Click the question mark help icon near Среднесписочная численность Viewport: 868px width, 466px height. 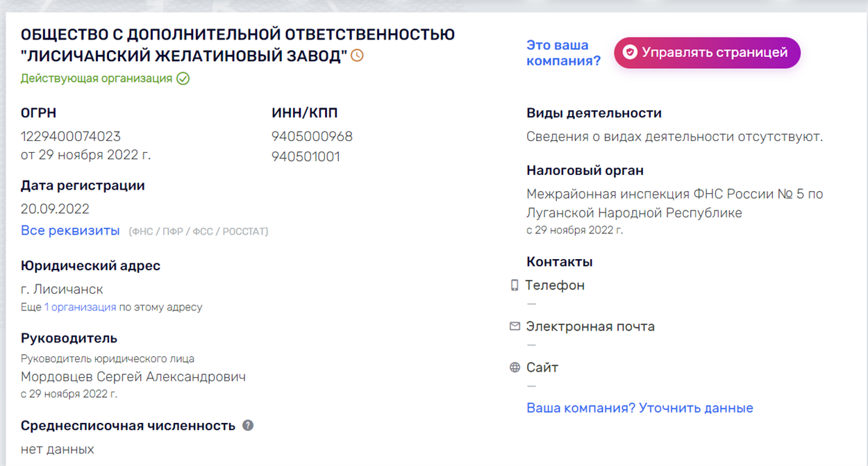(x=248, y=425)
